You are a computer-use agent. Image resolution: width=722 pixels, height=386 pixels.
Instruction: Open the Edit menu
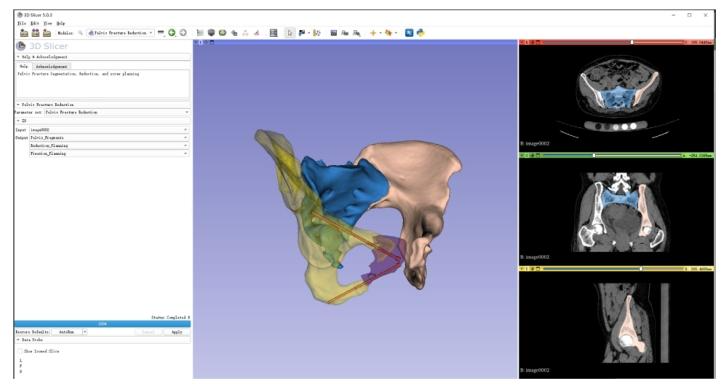pos(35,23)
